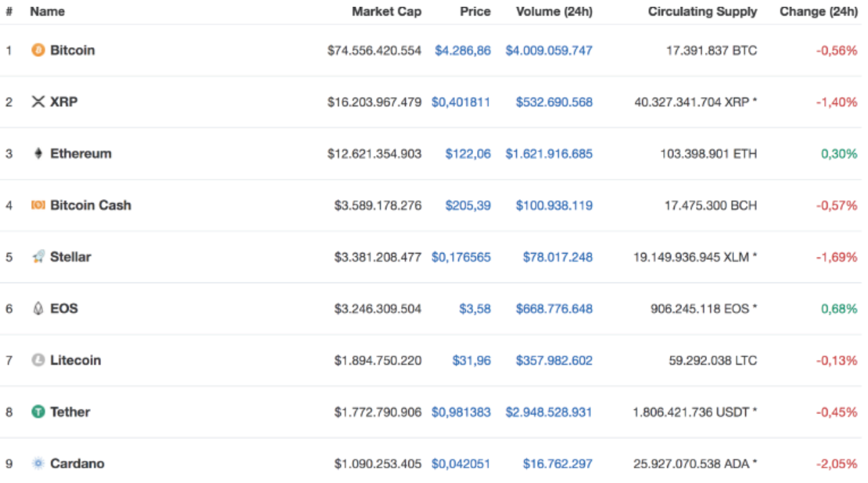The height and width of the screenshot is (483, 868).
Task: Open the Bitcoin Cash name link
Action: point(90,205)
